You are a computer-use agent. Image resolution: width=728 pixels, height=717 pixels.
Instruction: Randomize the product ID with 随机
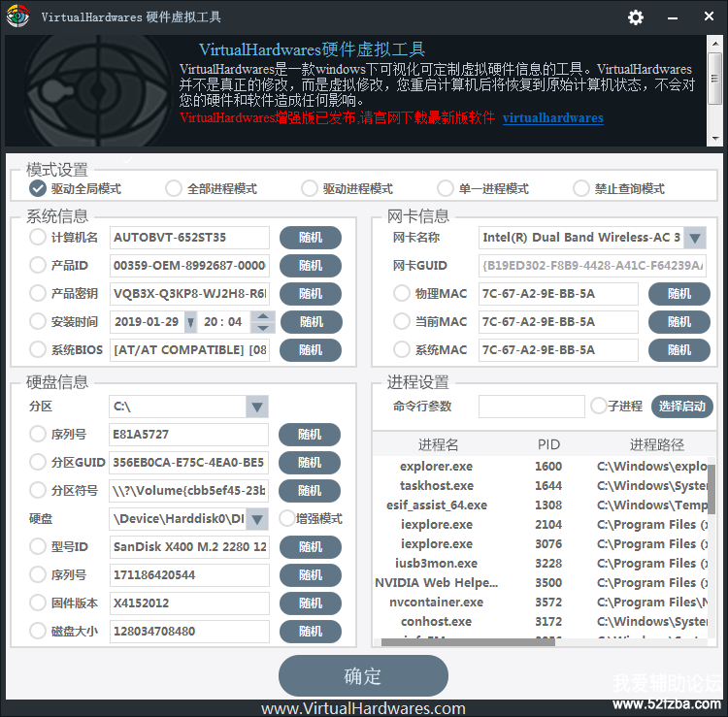[311, 266]
